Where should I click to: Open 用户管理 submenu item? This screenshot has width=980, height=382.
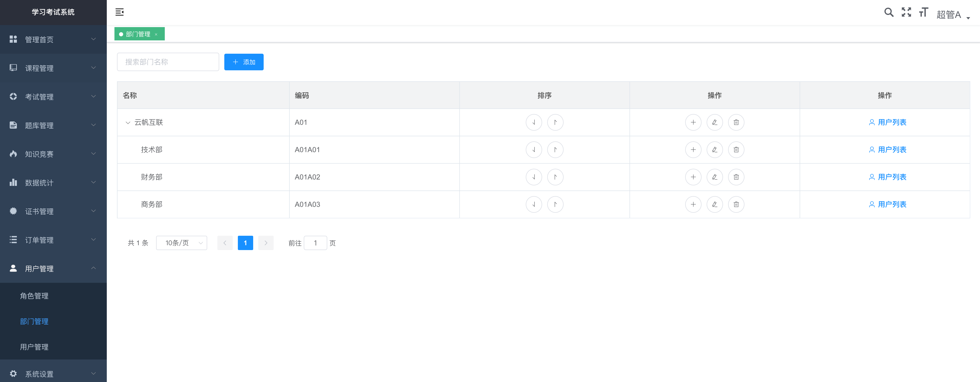(53, 347)
